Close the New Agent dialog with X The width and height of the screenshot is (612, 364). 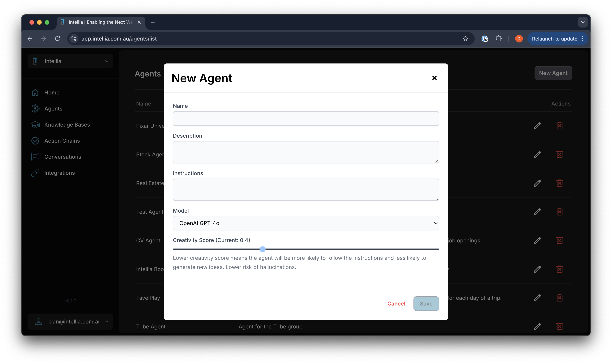point(434,78)
